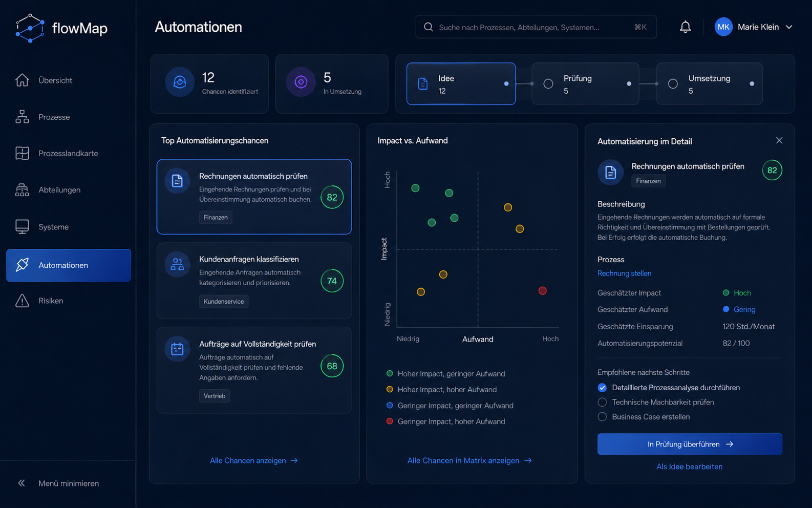Screen dimensions: 812x508
Task: Close the Automatisierung im Detail panel
Action: [779, 140]
